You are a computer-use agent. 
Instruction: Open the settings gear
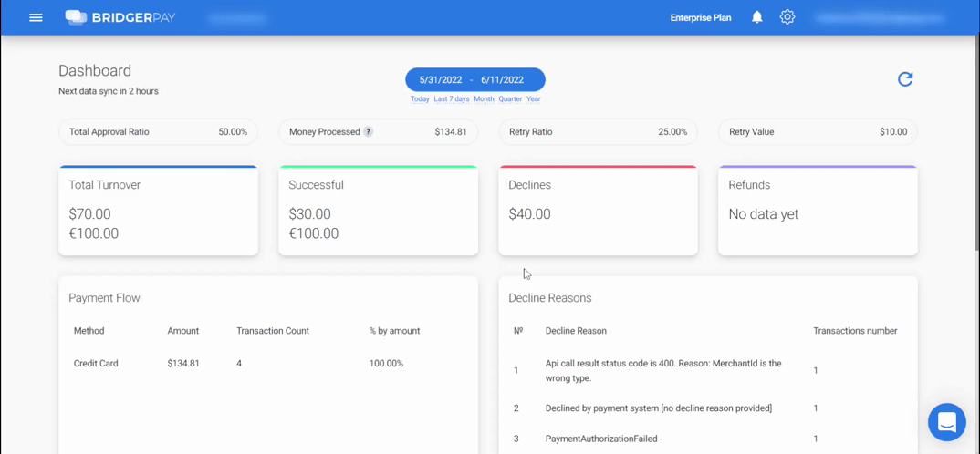(x=787, y=17)
